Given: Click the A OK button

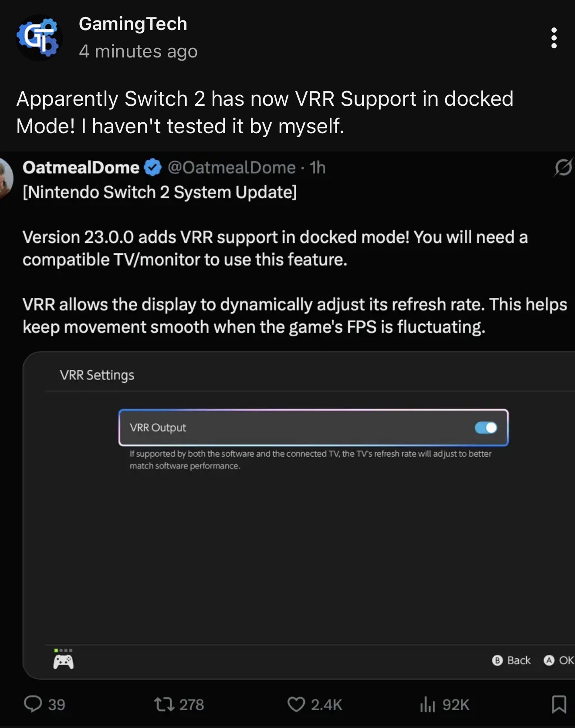Looking at the screenshot, I should 559,660.
